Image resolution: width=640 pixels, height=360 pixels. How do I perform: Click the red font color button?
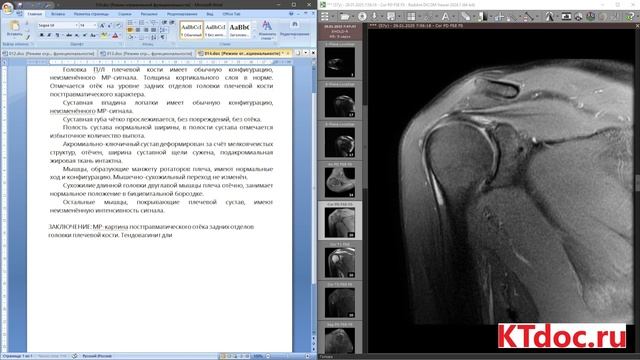pyautogui.click(x=116, y=36)
